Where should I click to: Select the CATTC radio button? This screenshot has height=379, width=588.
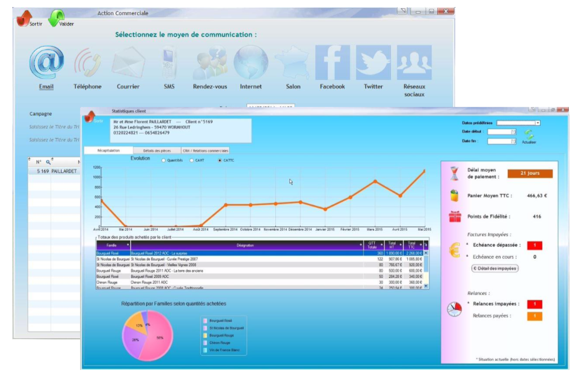(220, 161)
